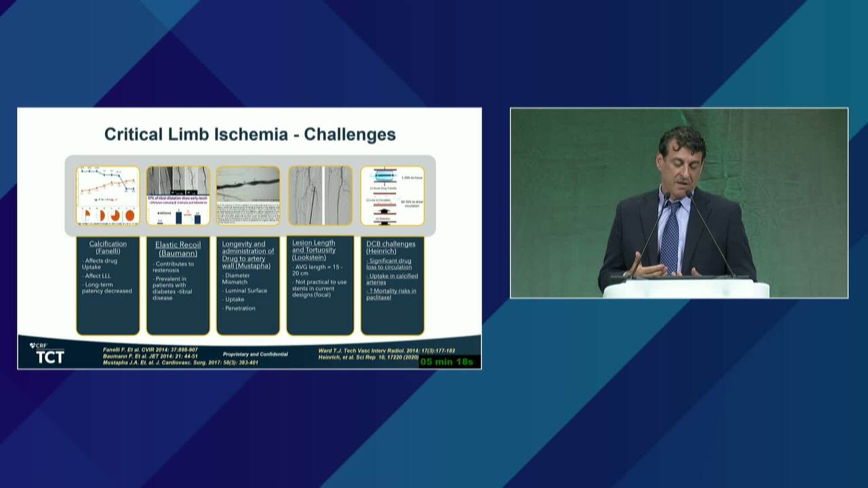Click the 'Critical Limb Ischemia - Challenges' title
The height and width of the screenshot is (488, 868).
click(250, 134)
